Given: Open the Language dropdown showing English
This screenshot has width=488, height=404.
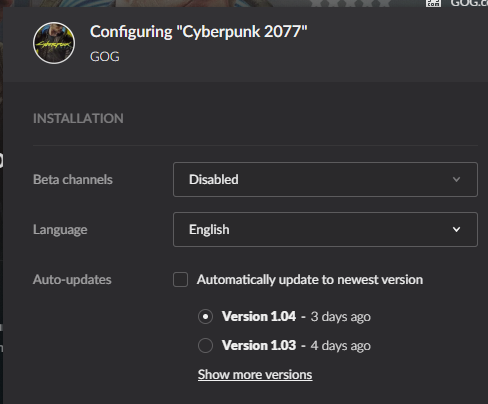Looking at the screenshot, I should [325, 229].
